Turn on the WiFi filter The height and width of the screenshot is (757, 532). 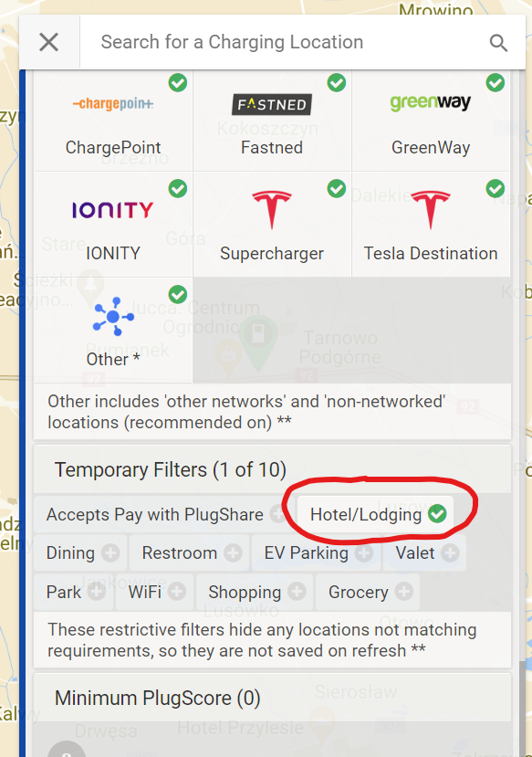tap(155, 592)
